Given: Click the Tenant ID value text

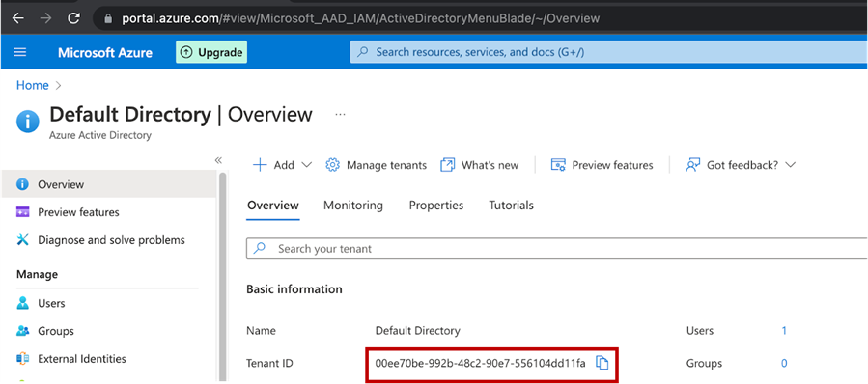Looking at the screenshot, I should pos(480,363).
